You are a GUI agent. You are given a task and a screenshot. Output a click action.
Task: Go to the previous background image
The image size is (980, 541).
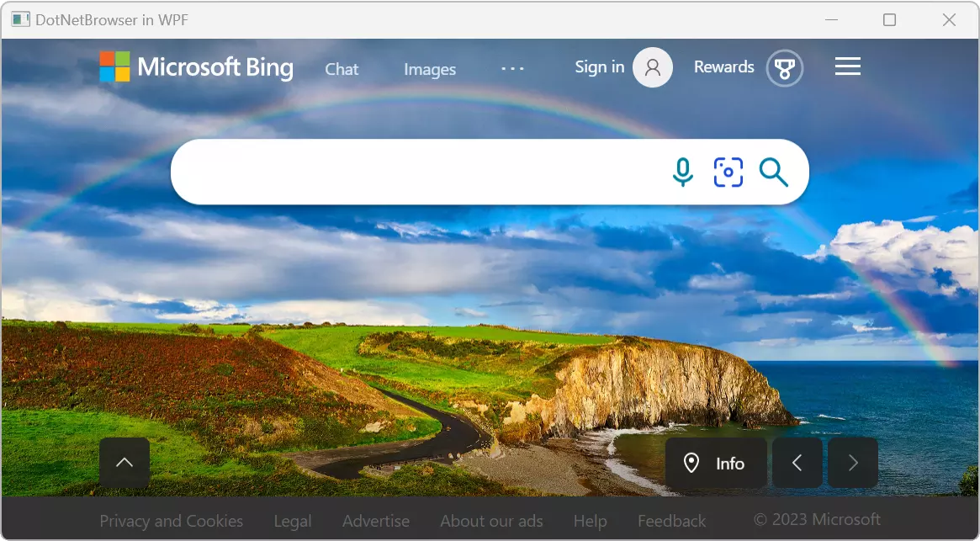coord(797,463)
